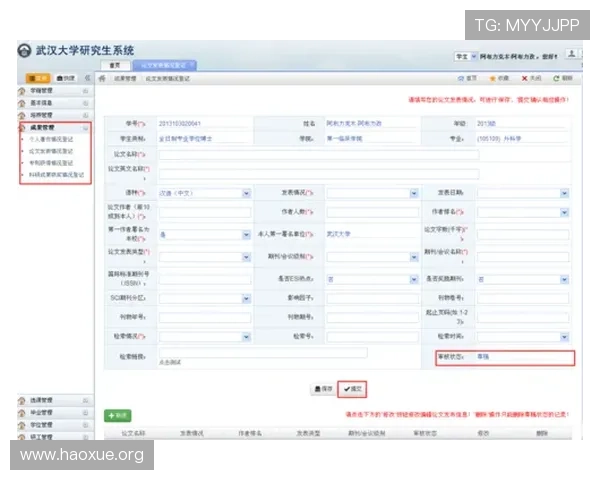This screenshot has height=480, width=600.
Task: Open 个人著作情况登记 in the sidebar
Action: coord(51,139)
